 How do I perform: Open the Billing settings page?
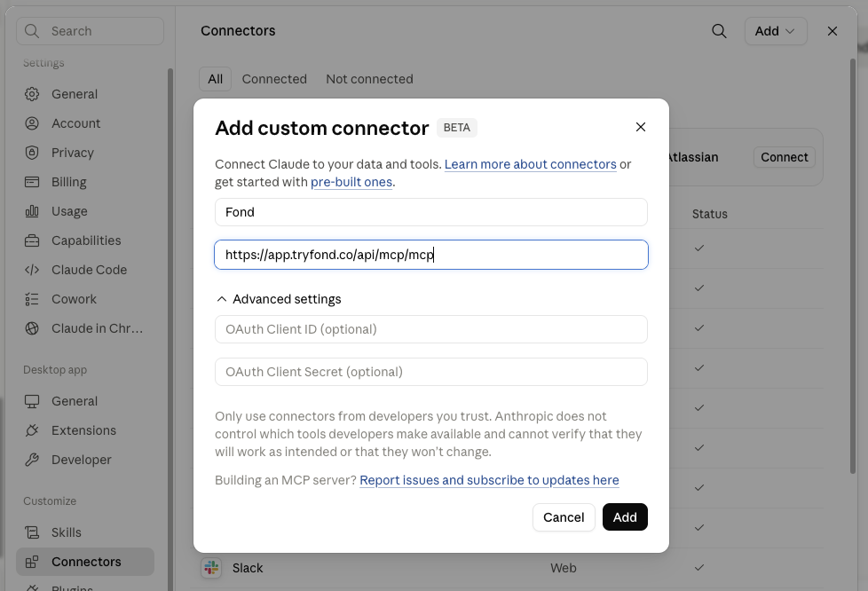(69, 182)
